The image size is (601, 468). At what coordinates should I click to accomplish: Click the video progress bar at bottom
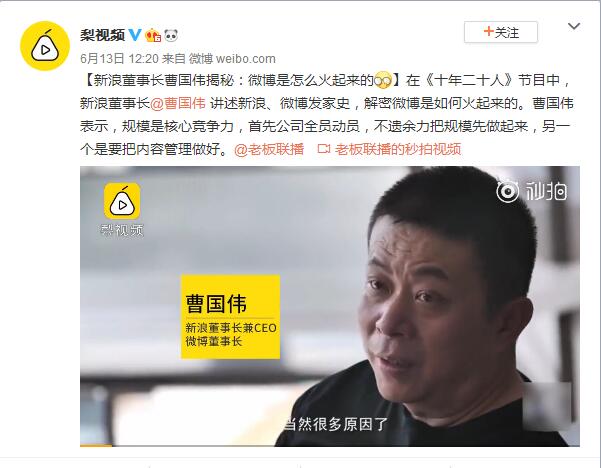(x=330, y=445)
